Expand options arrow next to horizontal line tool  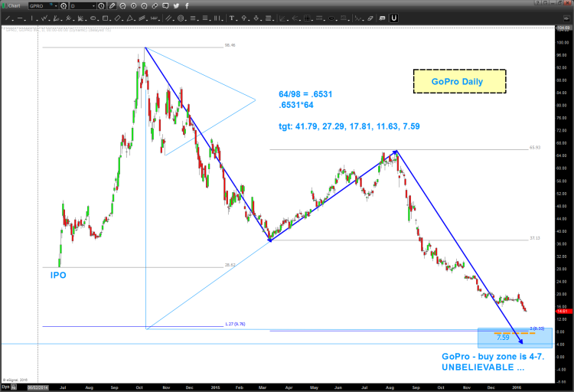point(25,20)
